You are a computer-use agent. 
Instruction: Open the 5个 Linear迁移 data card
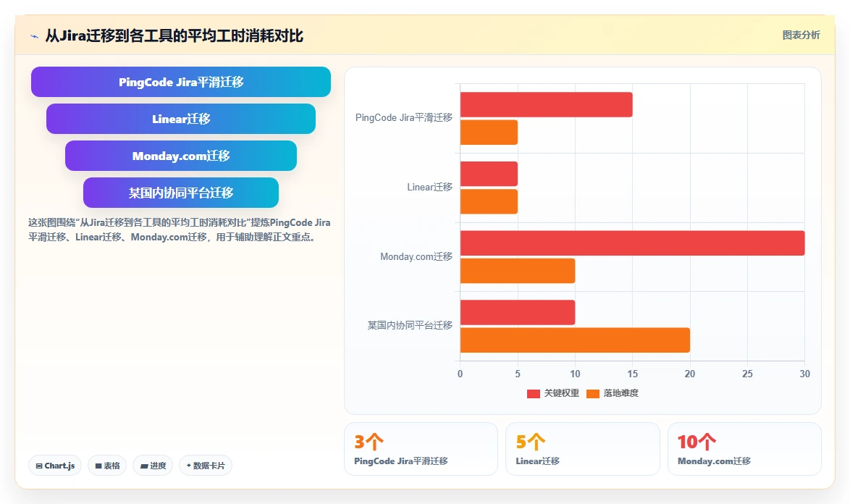[583, 449]
